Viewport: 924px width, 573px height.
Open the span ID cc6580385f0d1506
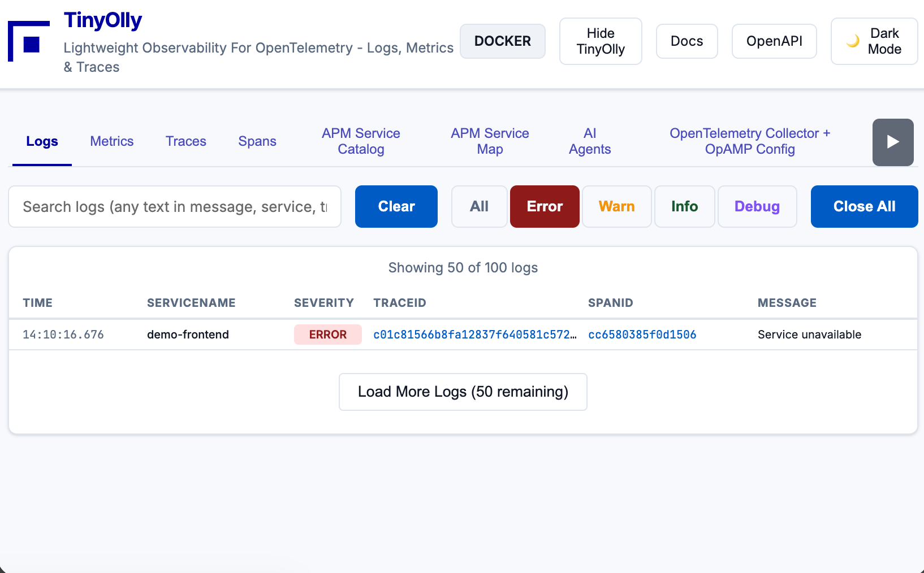tap(642, 334)
